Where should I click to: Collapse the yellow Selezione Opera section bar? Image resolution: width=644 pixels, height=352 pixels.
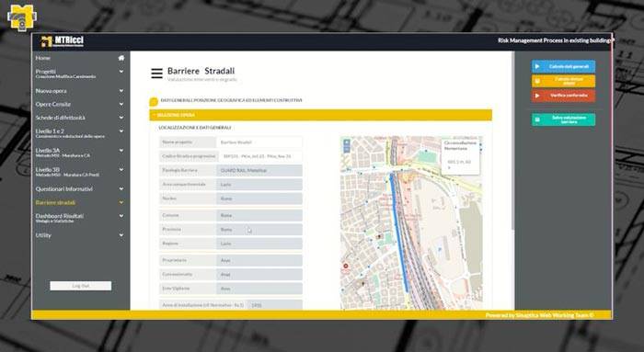pos(320,115)
